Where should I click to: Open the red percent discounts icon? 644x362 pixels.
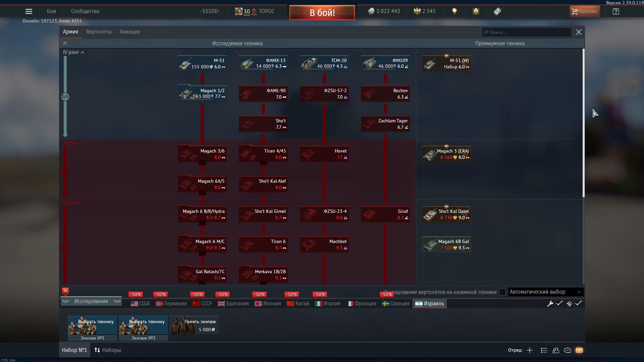[65, 291]
